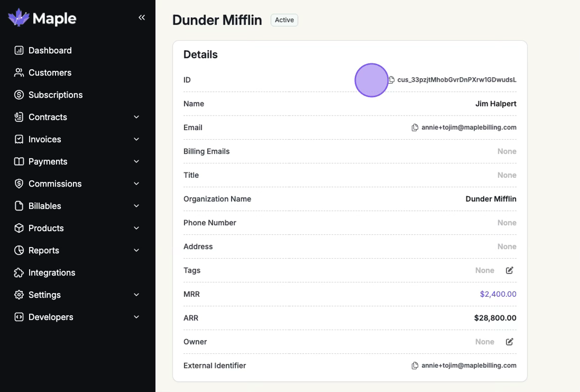Expand the Reports dropdown arrow
Screen dimensions: 580x392
(136, 250)
